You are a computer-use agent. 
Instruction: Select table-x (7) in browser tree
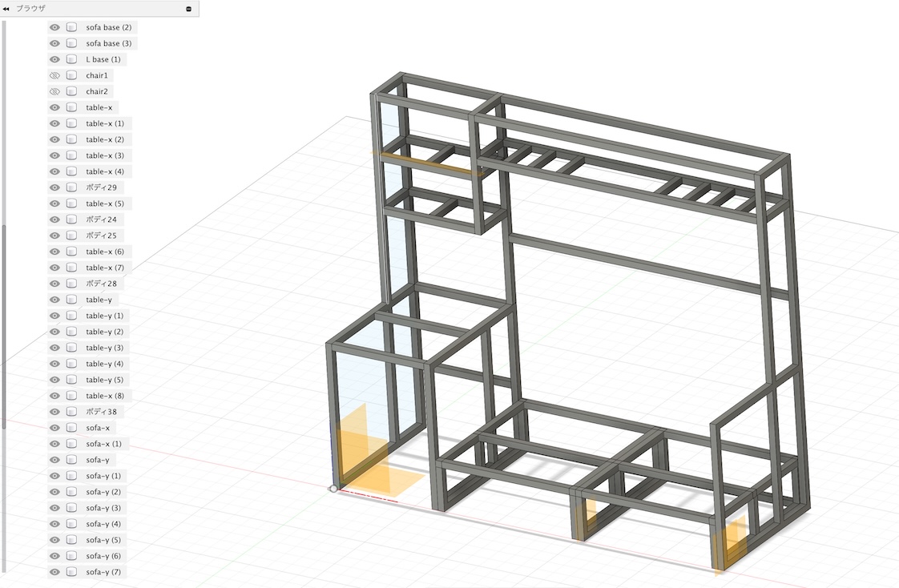[105, 268]
